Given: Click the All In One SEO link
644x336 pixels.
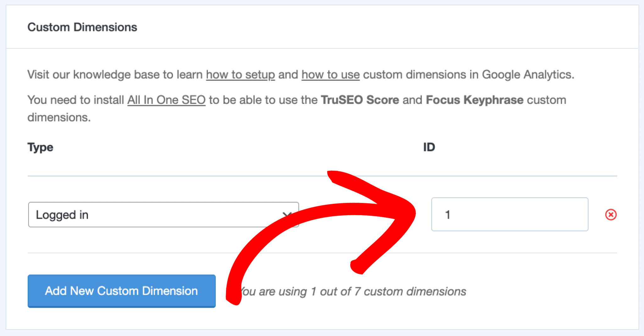Looking at the screenshot, I should point(166,100).
